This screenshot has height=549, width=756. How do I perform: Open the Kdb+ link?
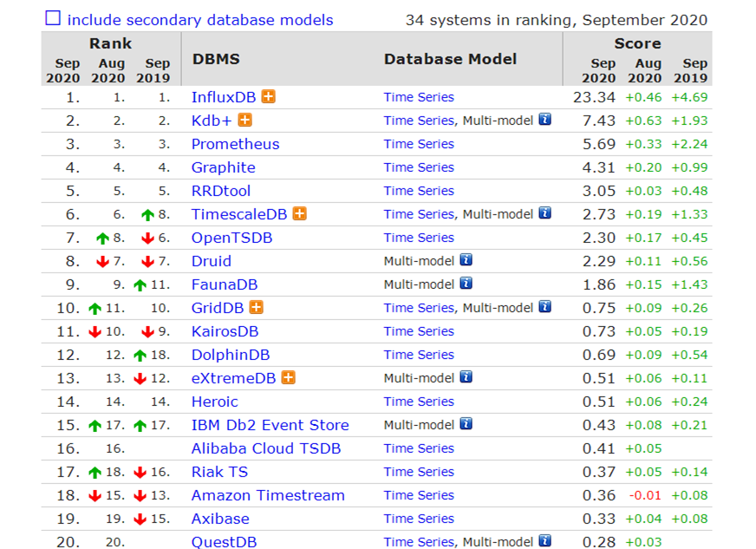(x=212, y=121)
